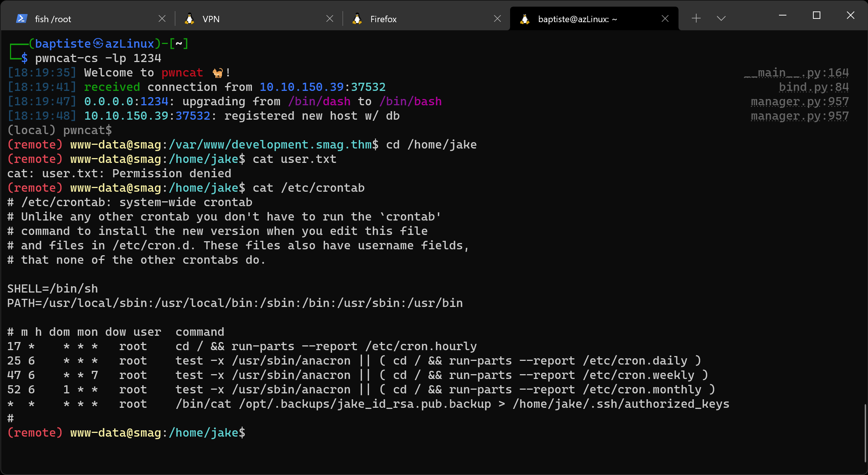Viewport: 868px width, 475px height.
Task: Click the Tux icon on baptiste@azLinux tab
Action: tap(525, 19)
